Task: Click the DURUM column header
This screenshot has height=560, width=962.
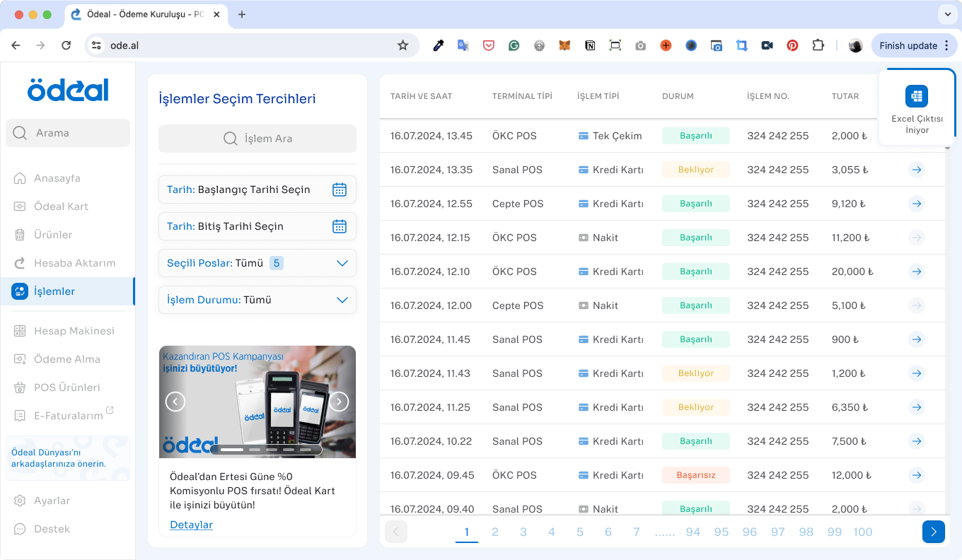Action: pos(678,96)
